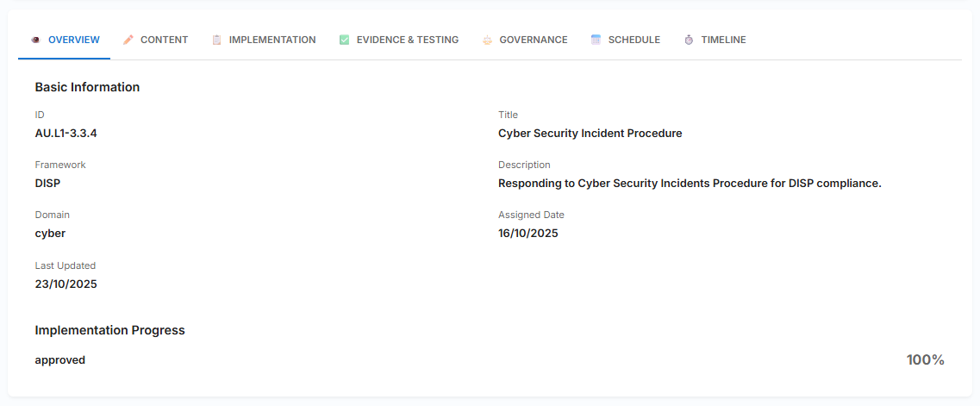Open the Implementation tab label
Image resolution: width=980 pixels, height=406 pixels.
tap(272, 40)
